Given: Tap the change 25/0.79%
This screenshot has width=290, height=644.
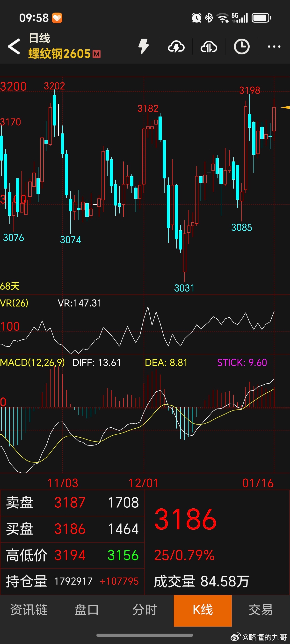Looking at the screenshot, I should click(x=184, y=555).
